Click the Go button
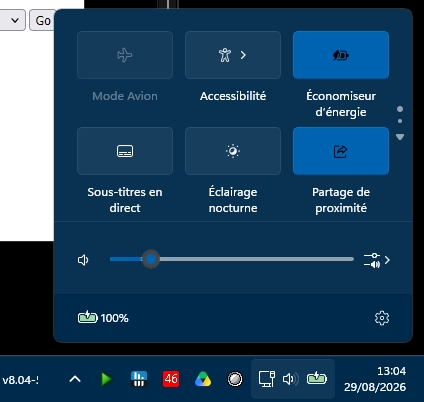This screenshot has height=402, width=424. 42,20
